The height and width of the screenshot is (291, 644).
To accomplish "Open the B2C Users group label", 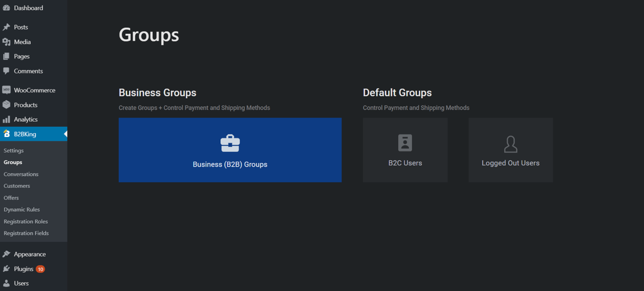I will click(405, 163).
